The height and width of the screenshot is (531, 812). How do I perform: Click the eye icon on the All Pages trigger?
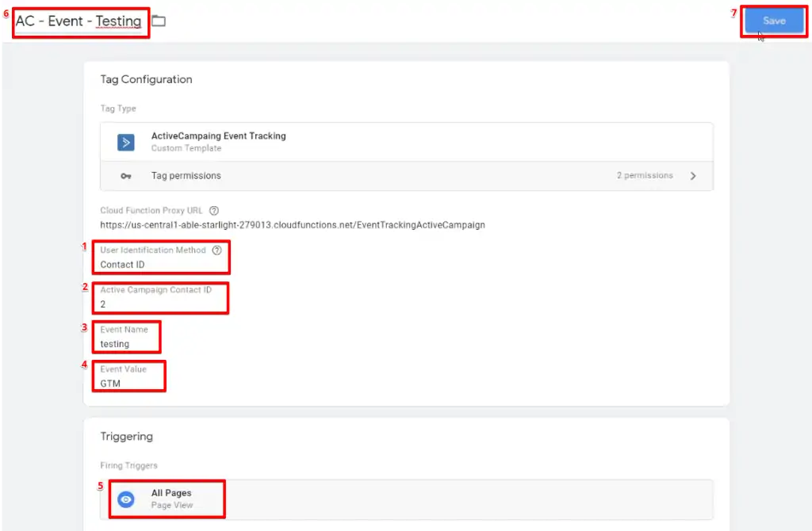[125, 499]
